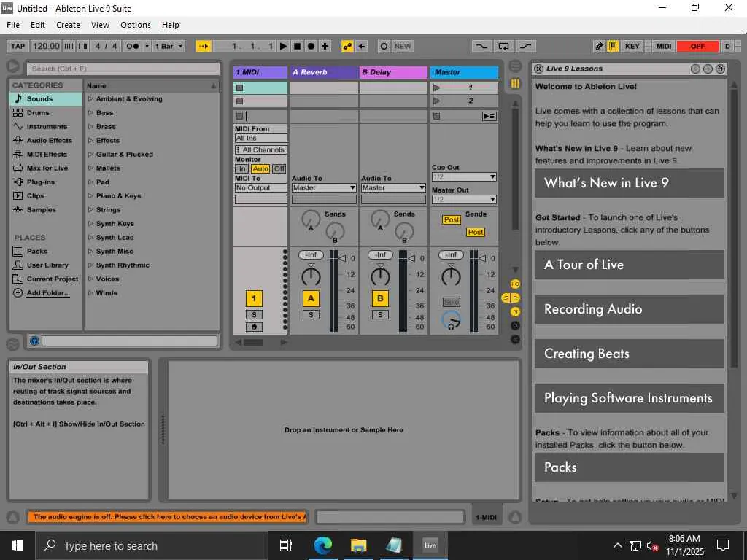Switch to Session View selector
The image size is (747, 560).
click(x=515, y=83)
